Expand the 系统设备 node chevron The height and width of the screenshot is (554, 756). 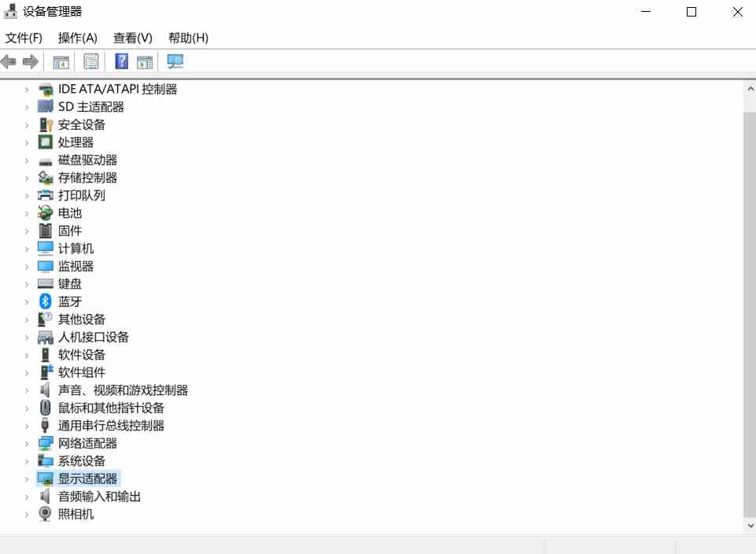coord(27,461)
